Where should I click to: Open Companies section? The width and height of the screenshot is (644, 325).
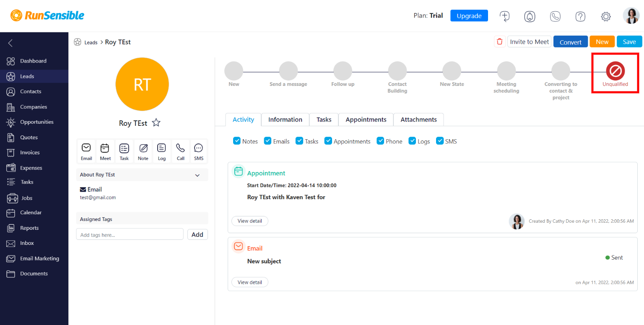[x=34, y=107]
